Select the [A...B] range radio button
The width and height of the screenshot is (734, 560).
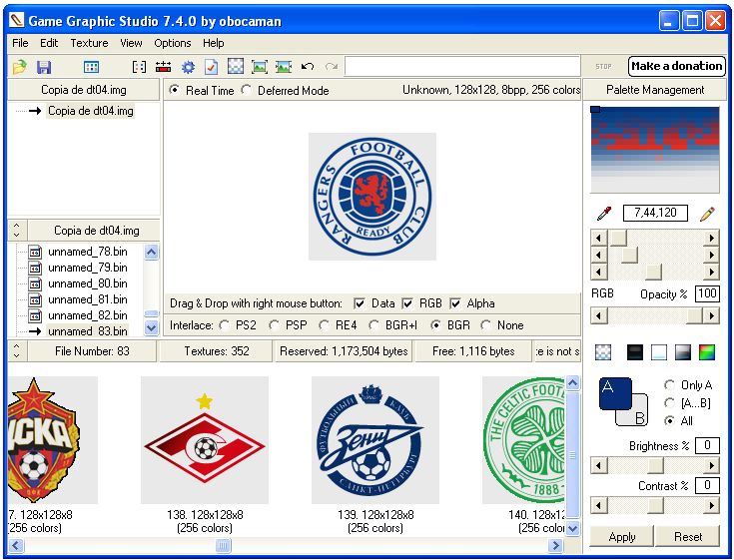(x=669, y=403)
